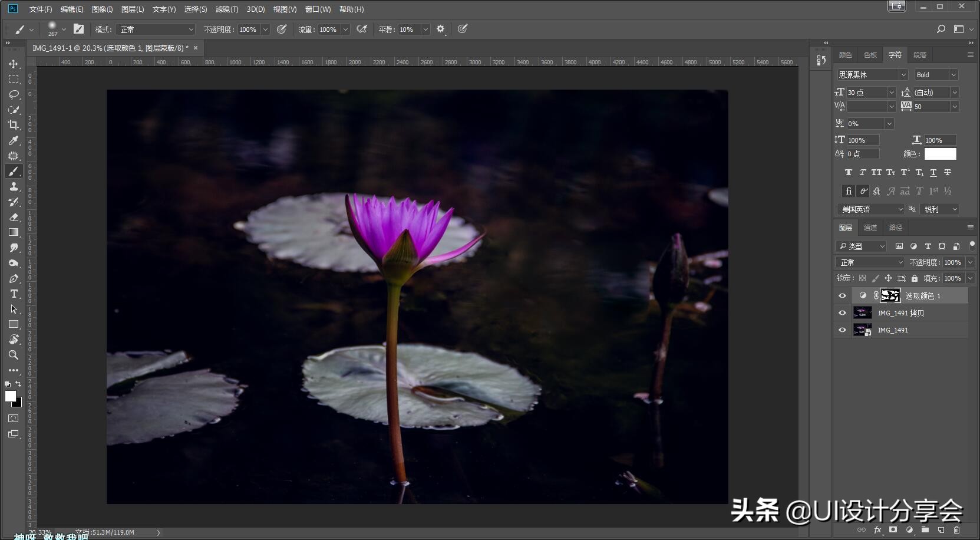Open brush settings gear in options bar
Image resolution: width=980 pixels, height=540 pixels.
coord(440,29)
